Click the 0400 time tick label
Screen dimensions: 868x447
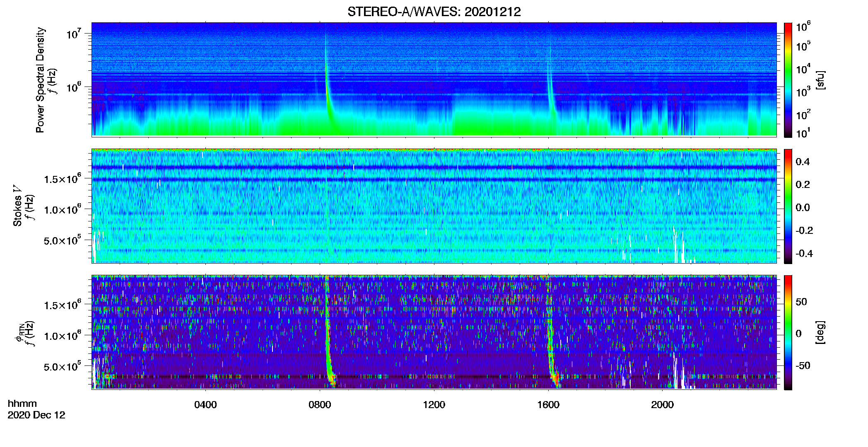[205, 404]
